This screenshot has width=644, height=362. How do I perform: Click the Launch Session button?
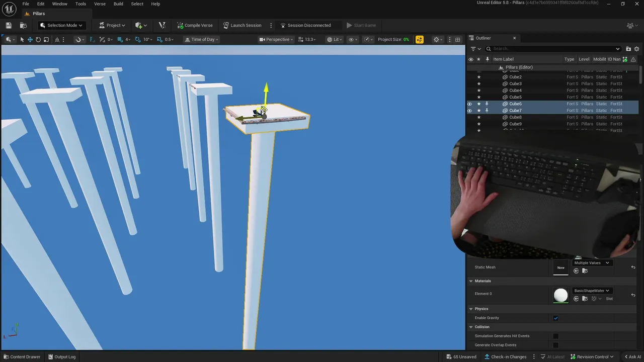click(242, 25)
